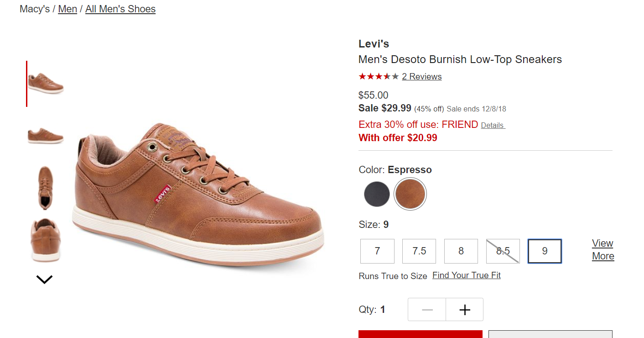Choose size 8
This screenshot has height=338, width=644.
tap(461, 251)
